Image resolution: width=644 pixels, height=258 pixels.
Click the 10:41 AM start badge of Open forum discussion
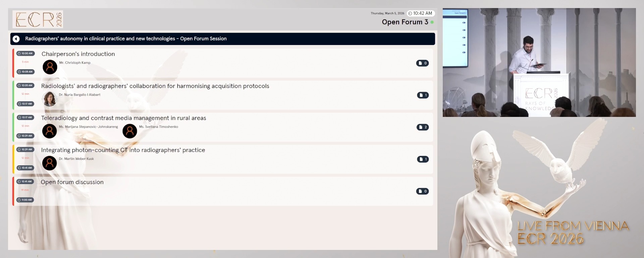pyautogui.click(x=25, y=181)
